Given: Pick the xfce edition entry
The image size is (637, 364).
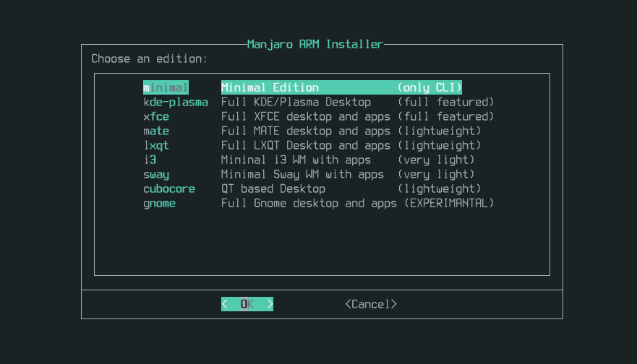Looking at the screenshot, I should click(x=156, y=117).
